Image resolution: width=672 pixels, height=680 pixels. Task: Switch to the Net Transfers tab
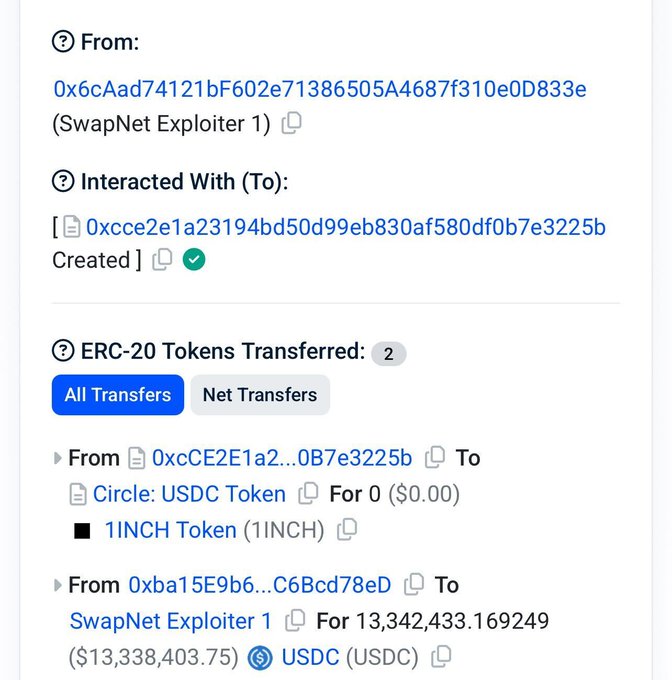(x=260, y=395)
